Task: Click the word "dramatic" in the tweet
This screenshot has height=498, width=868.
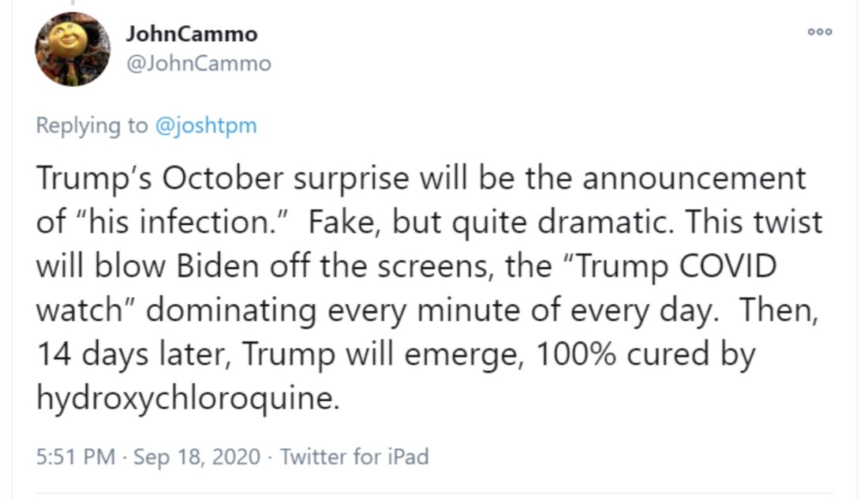Action: (603, 223)
